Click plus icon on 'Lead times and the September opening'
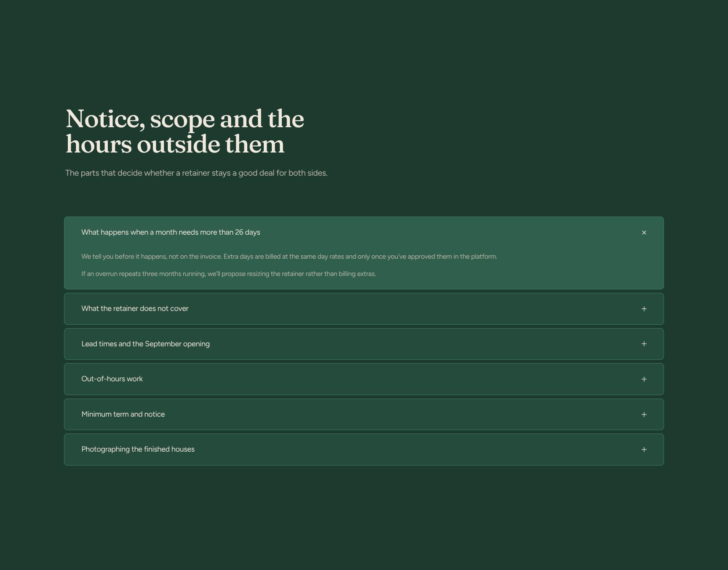The image size is (728, 570). pyautogui.click(x=644, y=344)
